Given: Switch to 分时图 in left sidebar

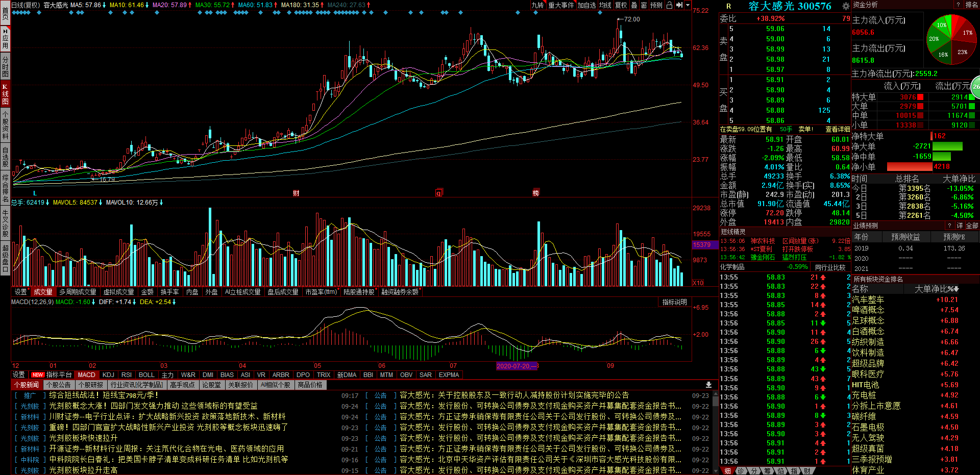Looking at the screenshot, I should point(5,66).
